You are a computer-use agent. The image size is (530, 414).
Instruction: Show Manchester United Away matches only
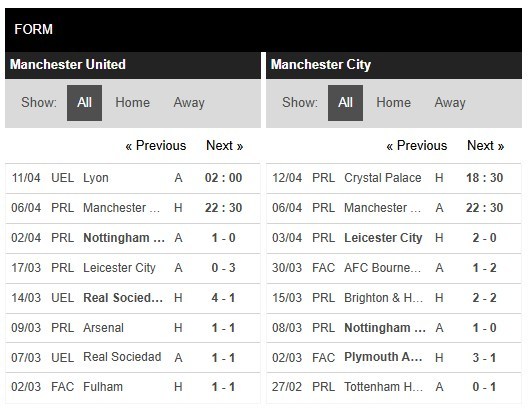(189, 103)
